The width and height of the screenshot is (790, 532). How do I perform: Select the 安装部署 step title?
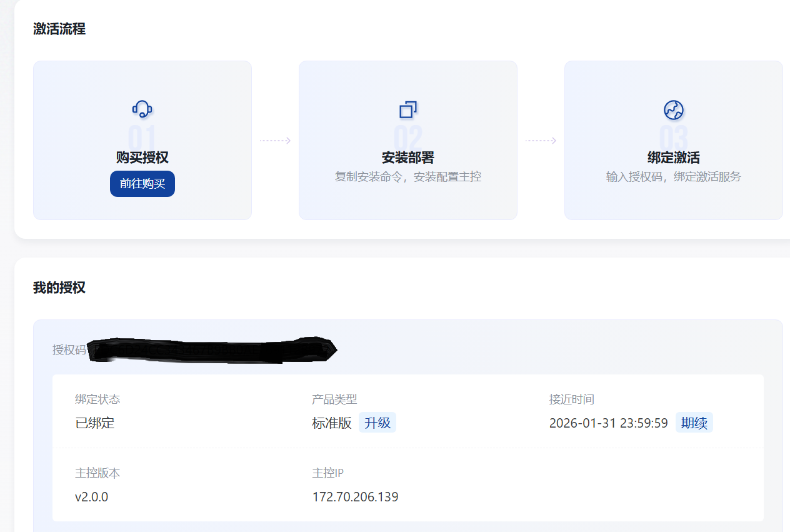pos(407,158)
